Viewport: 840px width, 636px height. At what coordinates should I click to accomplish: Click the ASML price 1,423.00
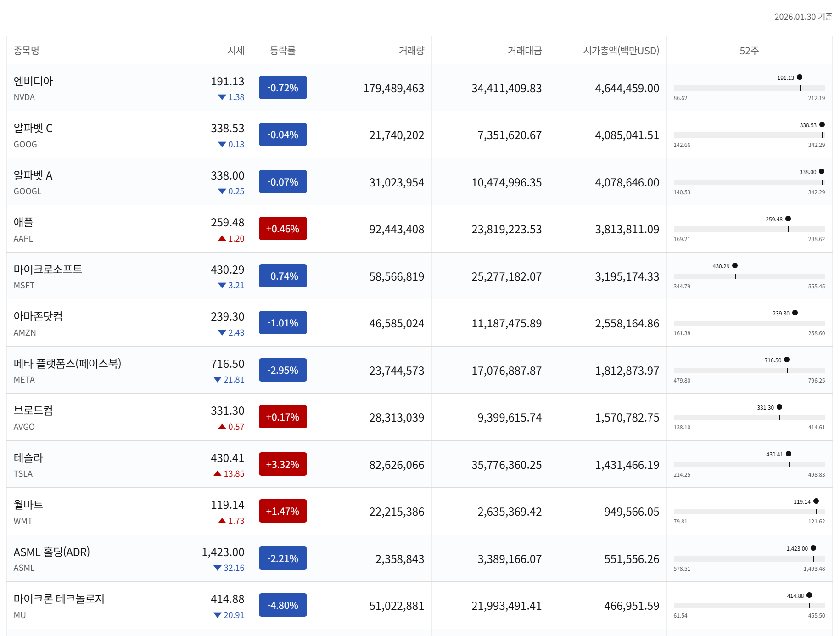tap(223, 552)
